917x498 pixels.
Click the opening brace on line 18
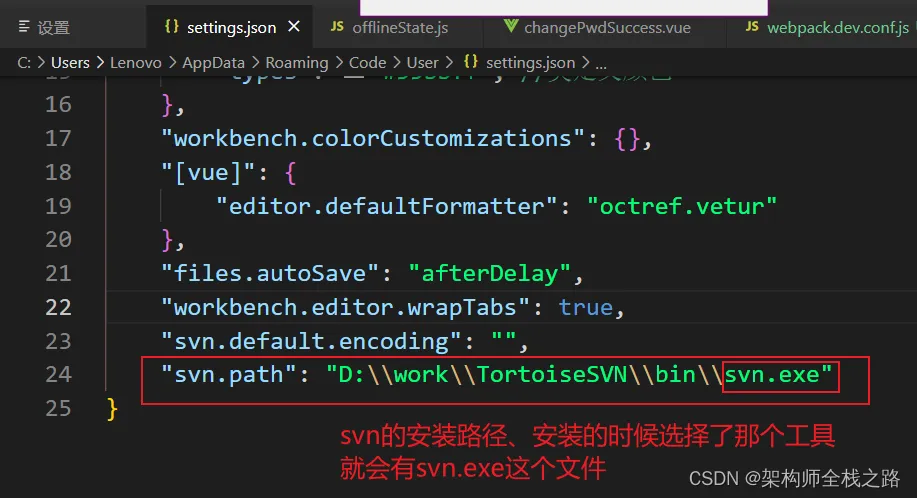tap(290, 173)
